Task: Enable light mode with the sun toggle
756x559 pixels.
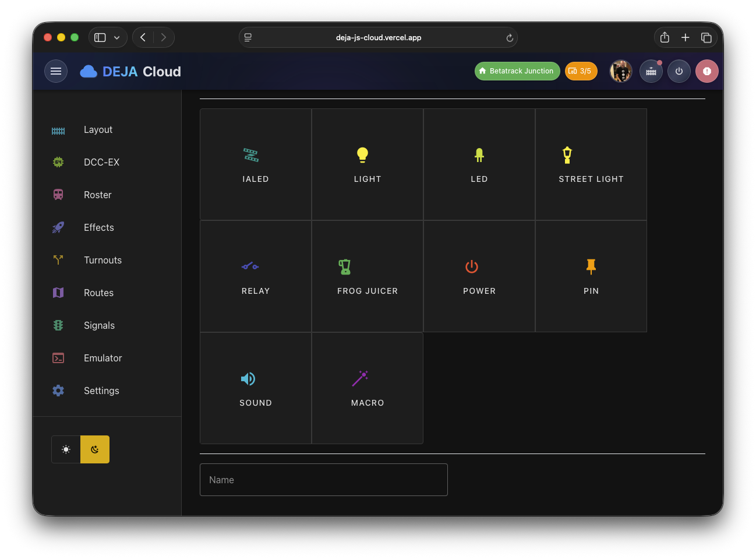Action: click(66, 449)
